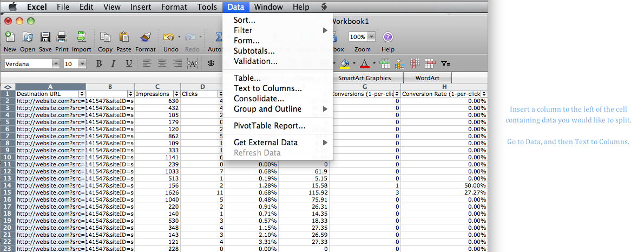Viewport: 644px width, 252px height.
Task: Center align cell text
Action: pos(163,63)
